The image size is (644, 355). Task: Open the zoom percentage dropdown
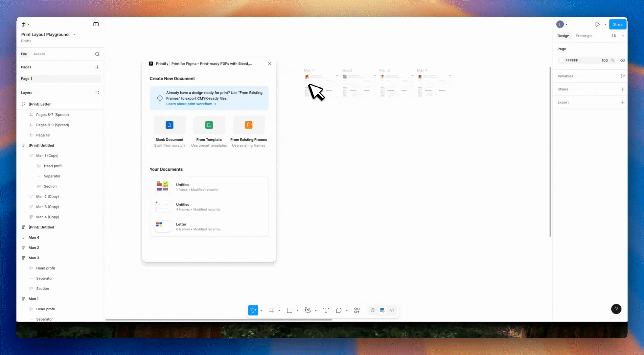click(x=623, y=36)
